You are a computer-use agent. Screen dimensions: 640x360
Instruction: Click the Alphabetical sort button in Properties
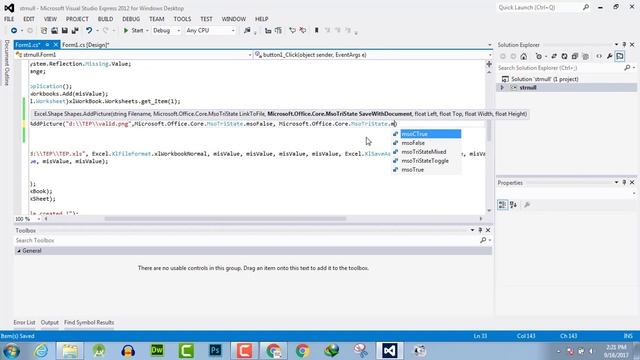(513, 205)
